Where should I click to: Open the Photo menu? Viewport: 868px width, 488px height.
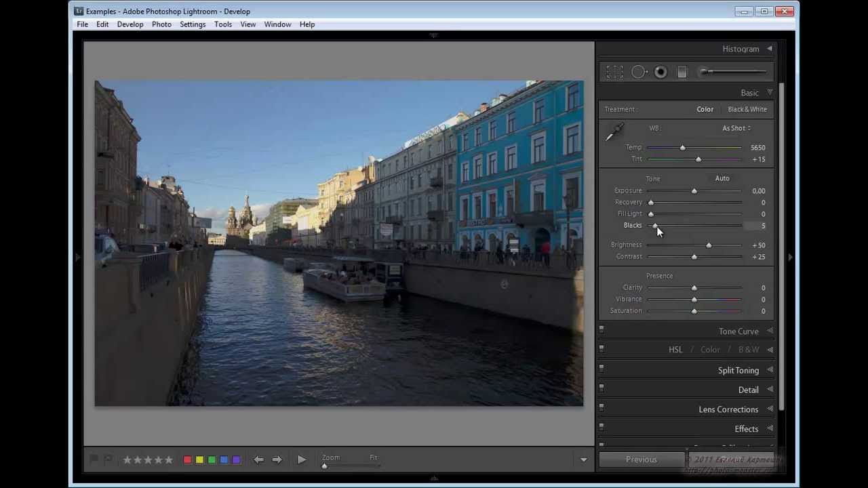pos(161,24)
